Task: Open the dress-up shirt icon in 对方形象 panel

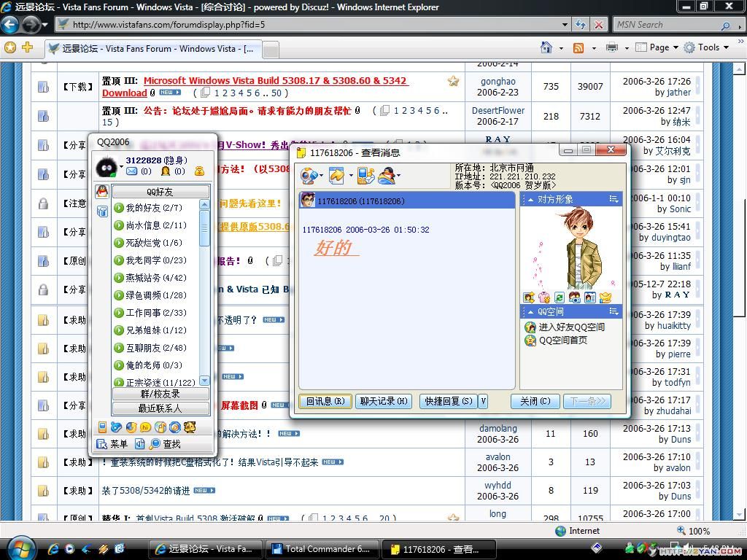Action: coord(543,297)
